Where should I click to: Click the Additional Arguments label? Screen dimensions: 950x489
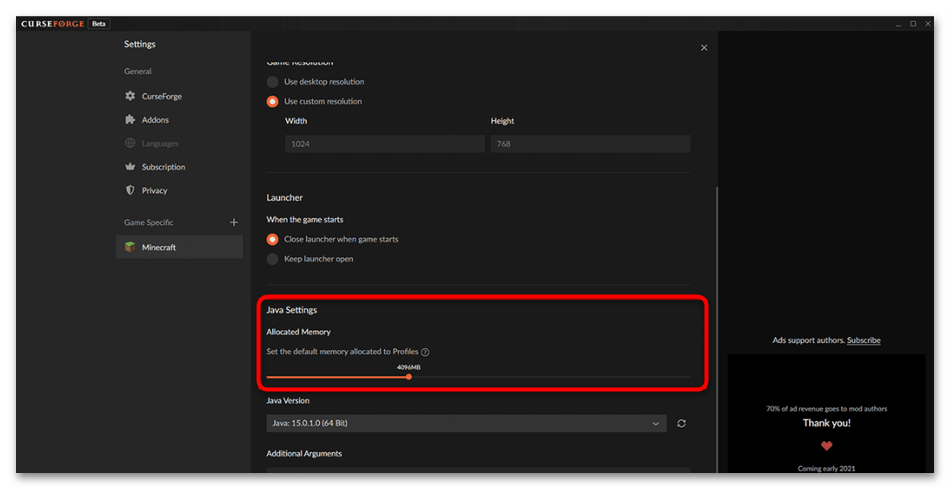point(304,454)
